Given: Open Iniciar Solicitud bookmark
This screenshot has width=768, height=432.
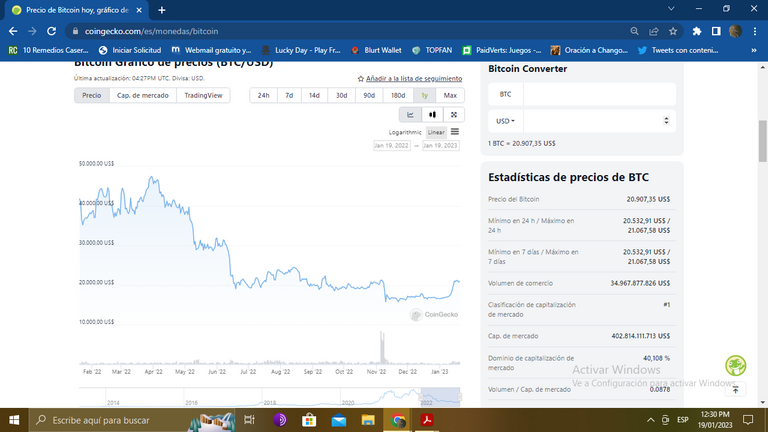Looking at the screenshot, I should tap(130, 50).
